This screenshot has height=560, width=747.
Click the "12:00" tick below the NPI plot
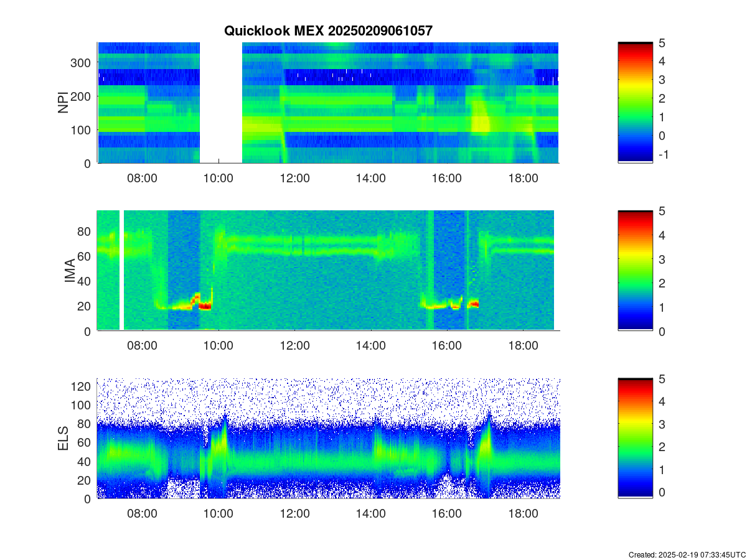[294, 178]
